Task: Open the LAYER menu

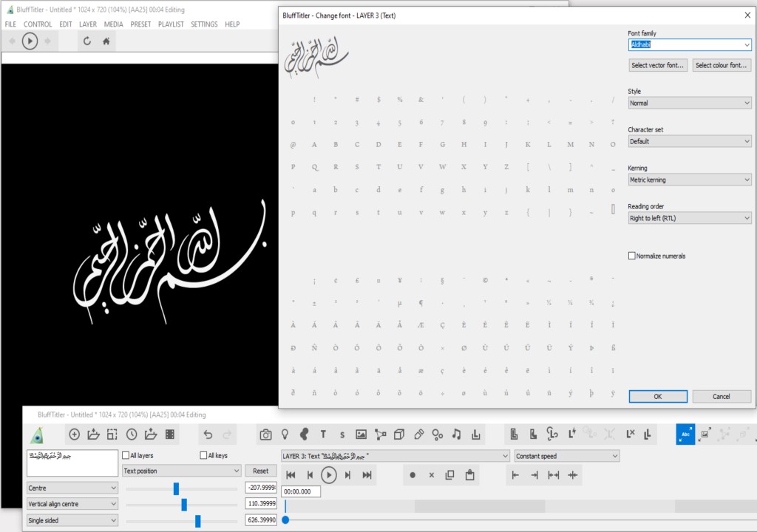Action: tap(88, 24)
